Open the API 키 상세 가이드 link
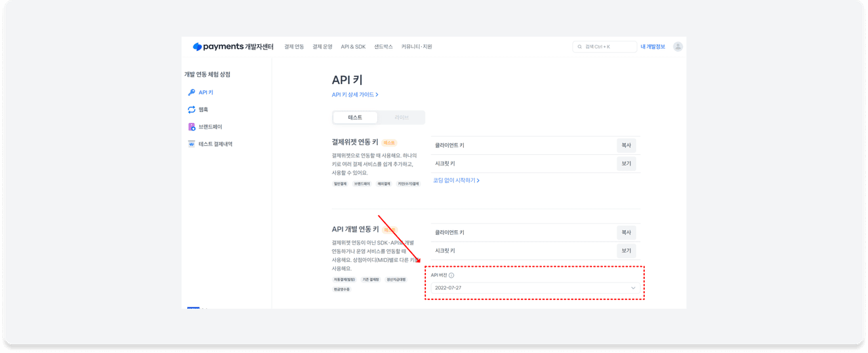Image resolution: width=868 pixels, height=353 pixels. click(355, 95)
